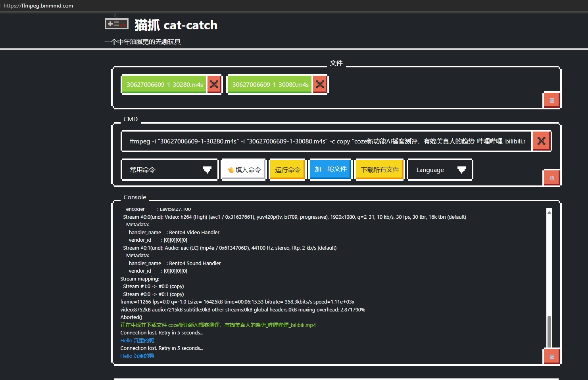Expand the Language dropdown
This screenshot has height=380, width=588.
tap(440, 170)
